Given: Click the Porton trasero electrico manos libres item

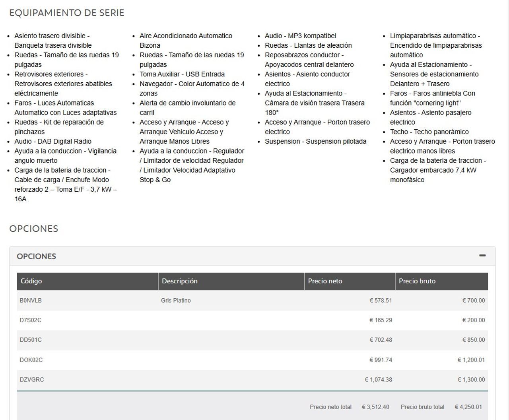Looking at the screenshot, I should [x=443, y=146].
